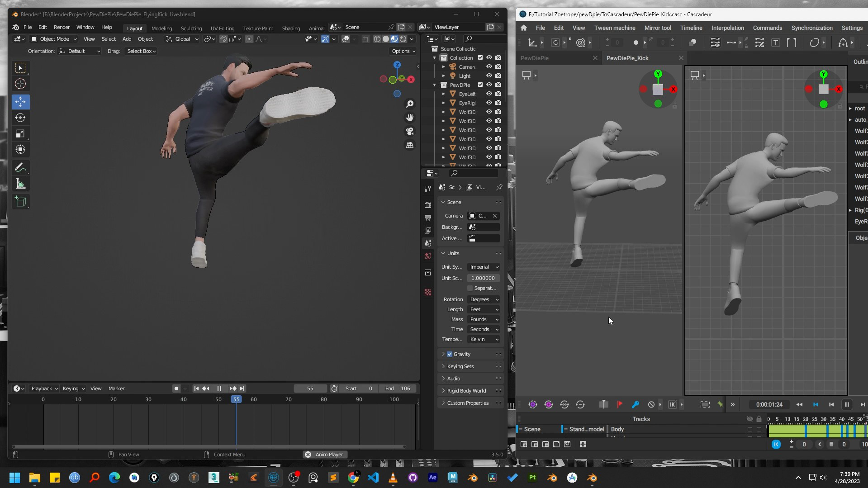Open the Unit System Imperial dropdown
This screenshot has width=868, height=488.
pos(483,267)
